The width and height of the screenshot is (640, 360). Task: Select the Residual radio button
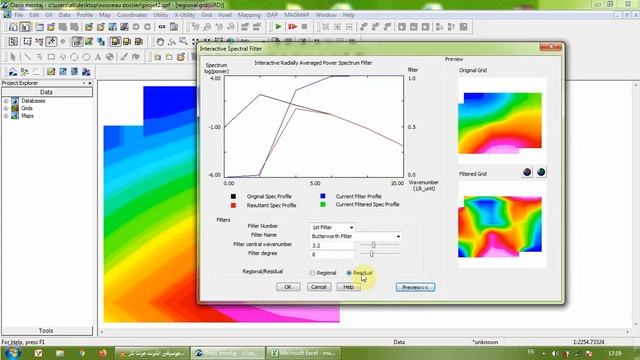349,273
